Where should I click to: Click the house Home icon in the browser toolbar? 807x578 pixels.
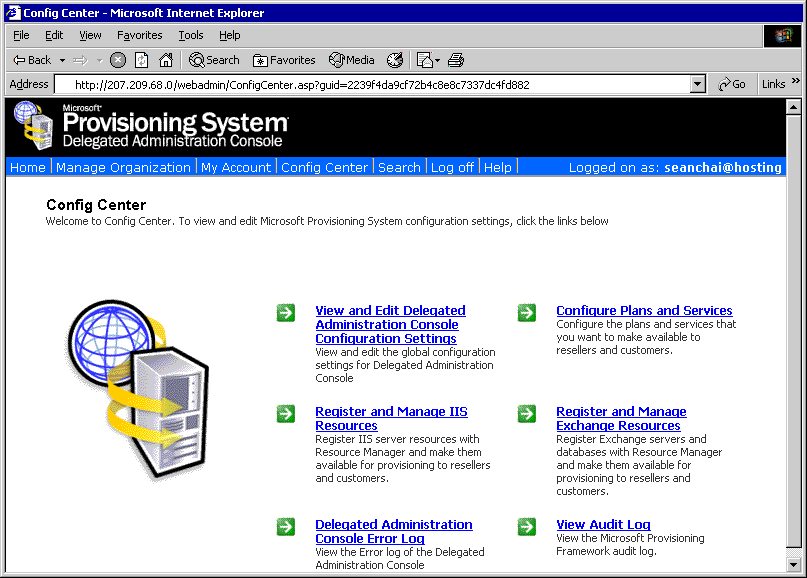[x=166, y=60]
